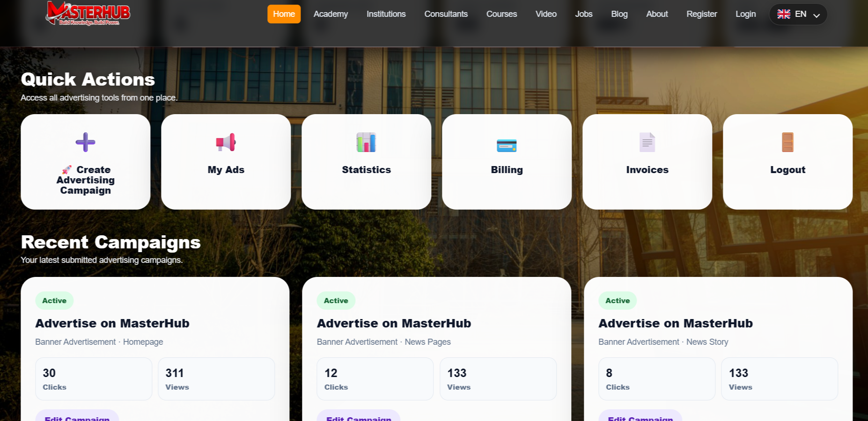Open the Courses page

[x=501, y=14]
